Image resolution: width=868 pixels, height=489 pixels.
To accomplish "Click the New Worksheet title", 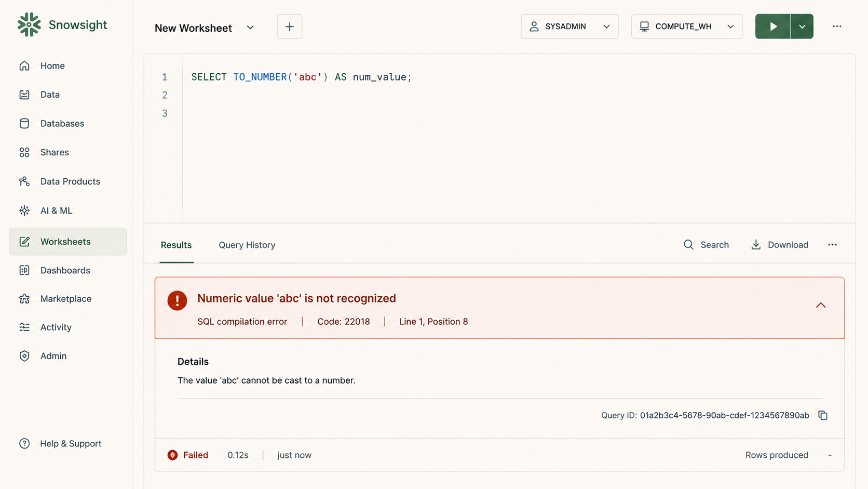I will (x=193, y=28).
